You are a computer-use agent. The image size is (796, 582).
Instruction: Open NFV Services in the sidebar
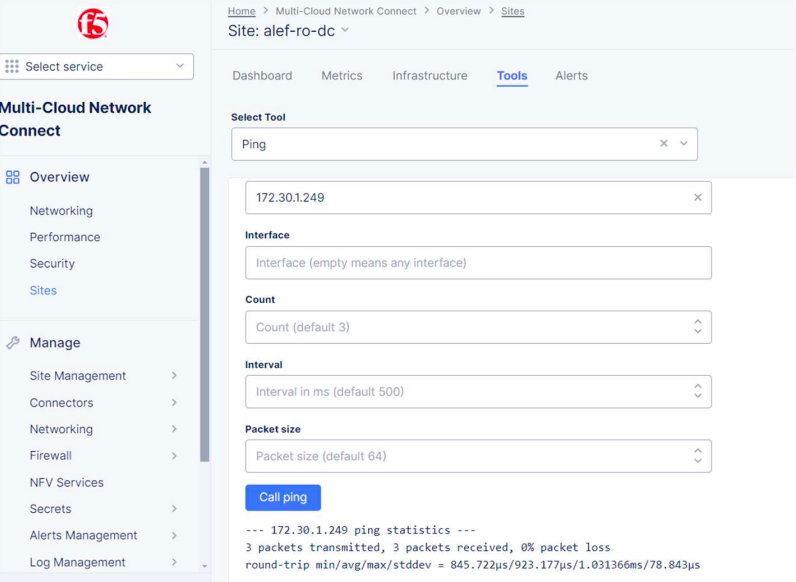67,482
